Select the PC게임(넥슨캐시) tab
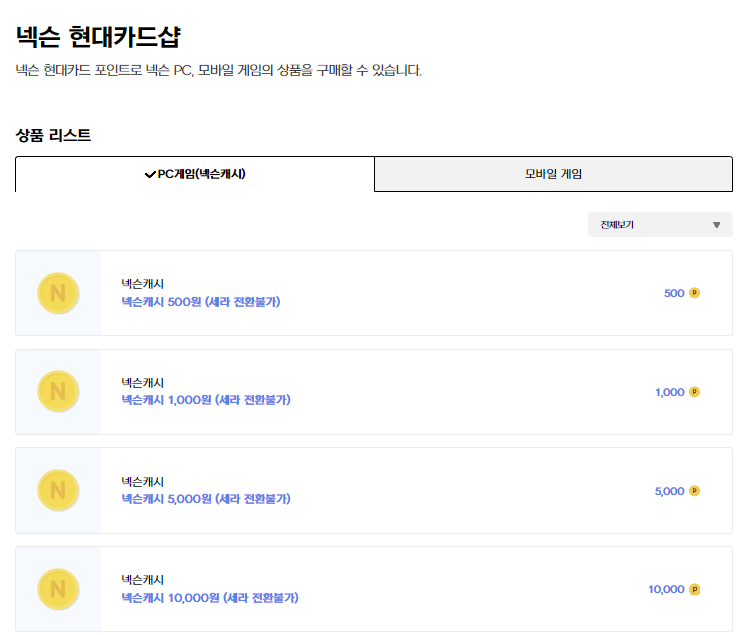This screenshot has height=635, width=743. click(195, 174)
